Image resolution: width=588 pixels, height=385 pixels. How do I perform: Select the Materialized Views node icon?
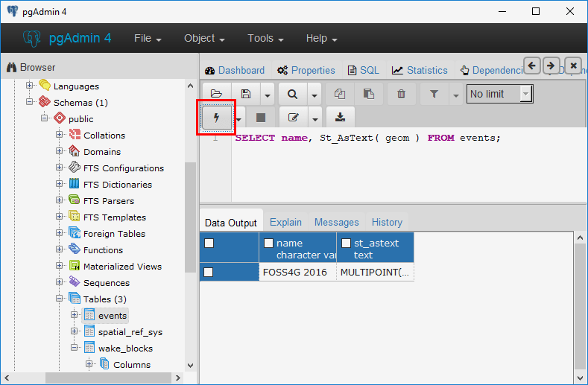75,266
